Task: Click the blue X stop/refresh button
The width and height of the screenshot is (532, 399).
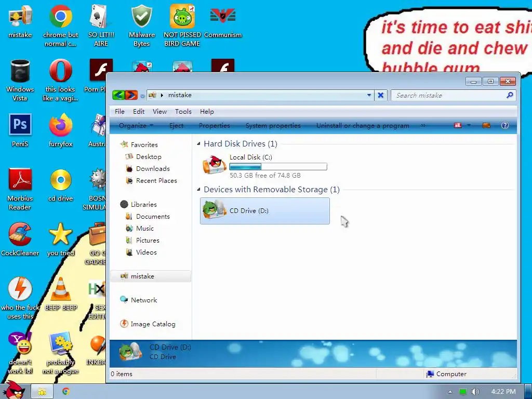Action: coord(381,96)
